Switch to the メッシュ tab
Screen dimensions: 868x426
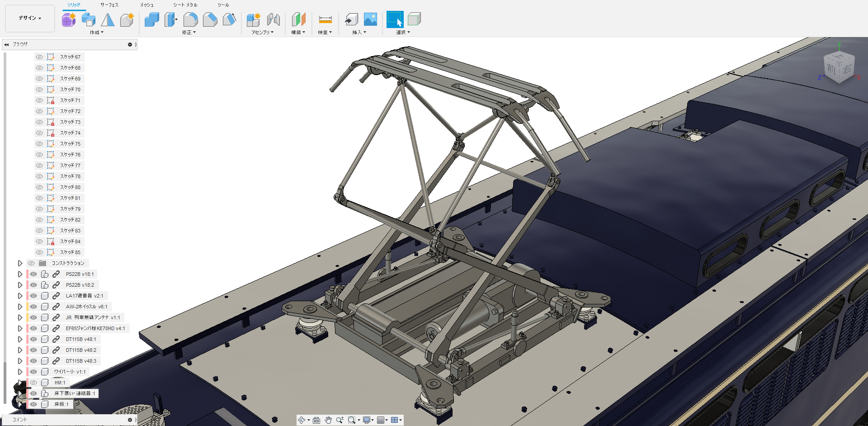pyautogui.click(x=146, y=5)
